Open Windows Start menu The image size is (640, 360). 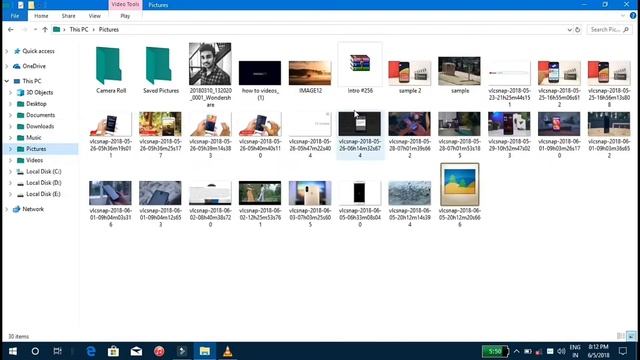[13, 351]
